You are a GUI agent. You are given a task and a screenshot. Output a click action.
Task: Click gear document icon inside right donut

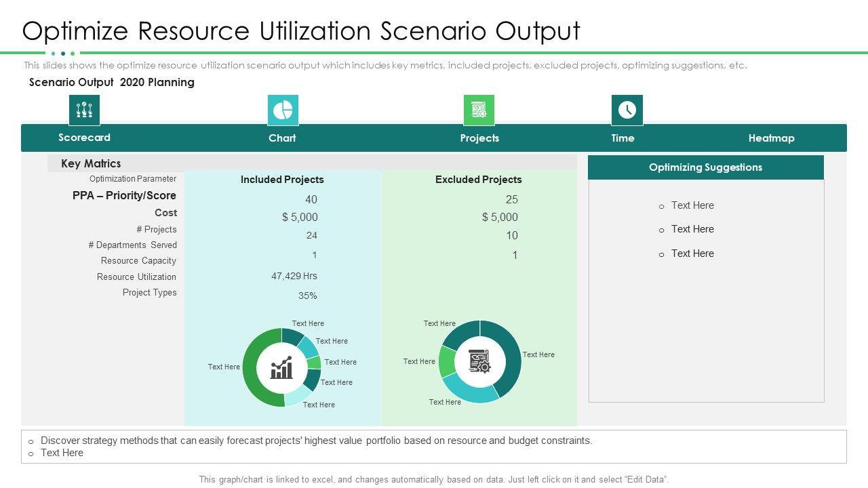tap(479, 361)
